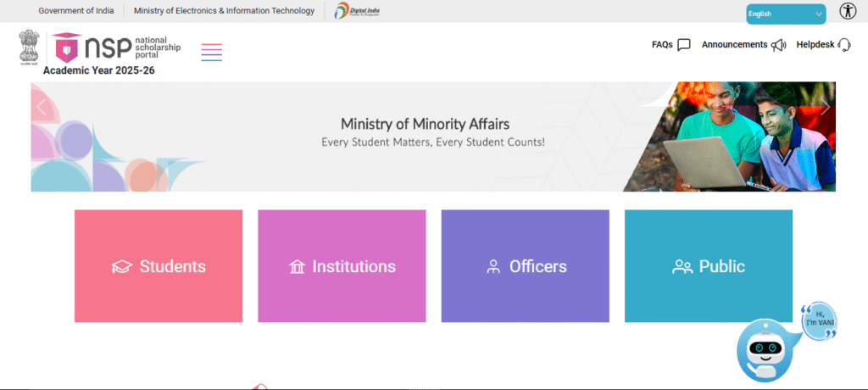Click the Government of India emblem

[x=29, y=47]
